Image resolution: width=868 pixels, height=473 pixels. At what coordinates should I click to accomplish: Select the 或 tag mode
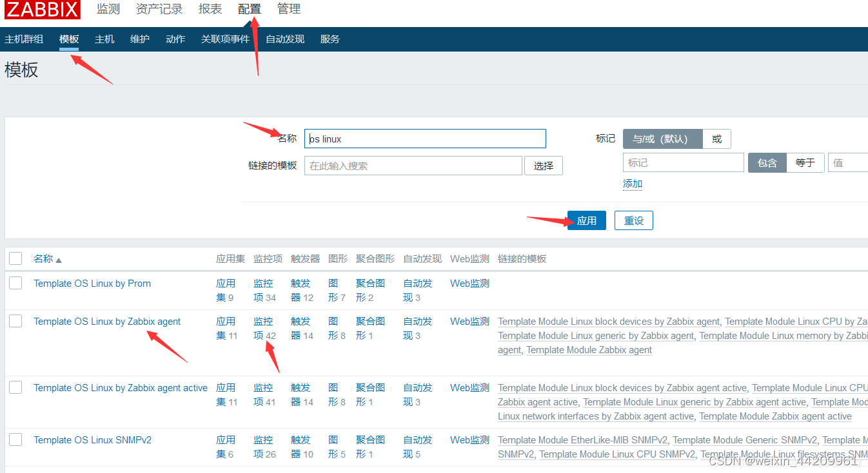[716, 139]
